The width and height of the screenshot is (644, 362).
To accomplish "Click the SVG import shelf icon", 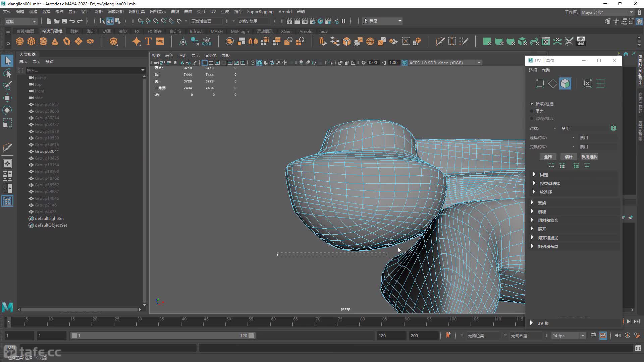I will point(160,41).
